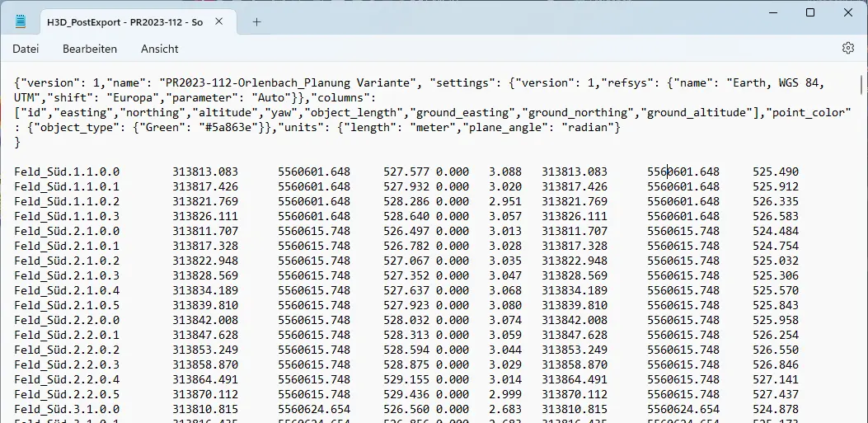Click the Notepad app icon in title bar
The width and height of the screenshot is (868, 423).
(x=21, y=21)
